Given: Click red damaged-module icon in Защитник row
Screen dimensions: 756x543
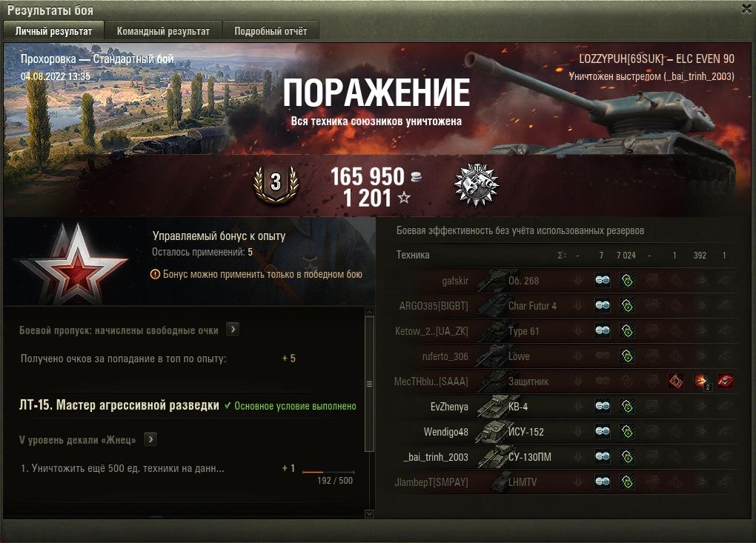Looking at the screenshot, I should [676, 381].
